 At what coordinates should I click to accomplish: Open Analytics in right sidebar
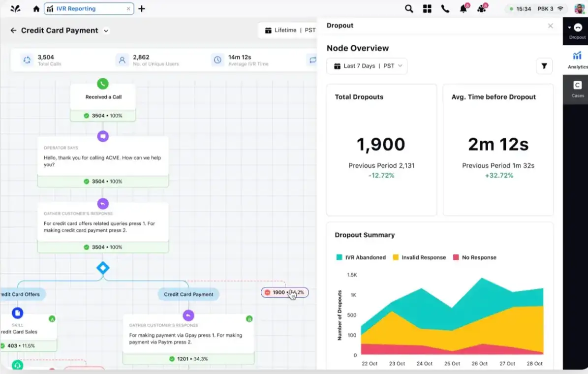578,60
